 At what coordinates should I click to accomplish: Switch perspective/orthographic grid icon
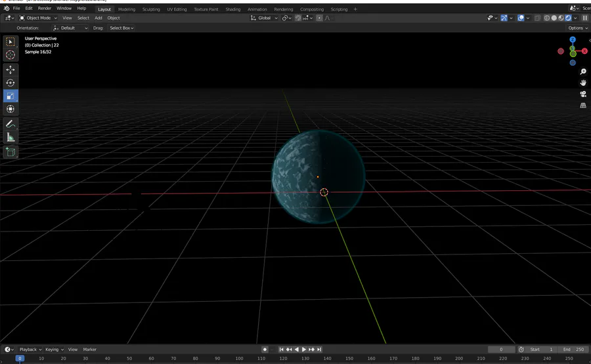click(583, 106)
